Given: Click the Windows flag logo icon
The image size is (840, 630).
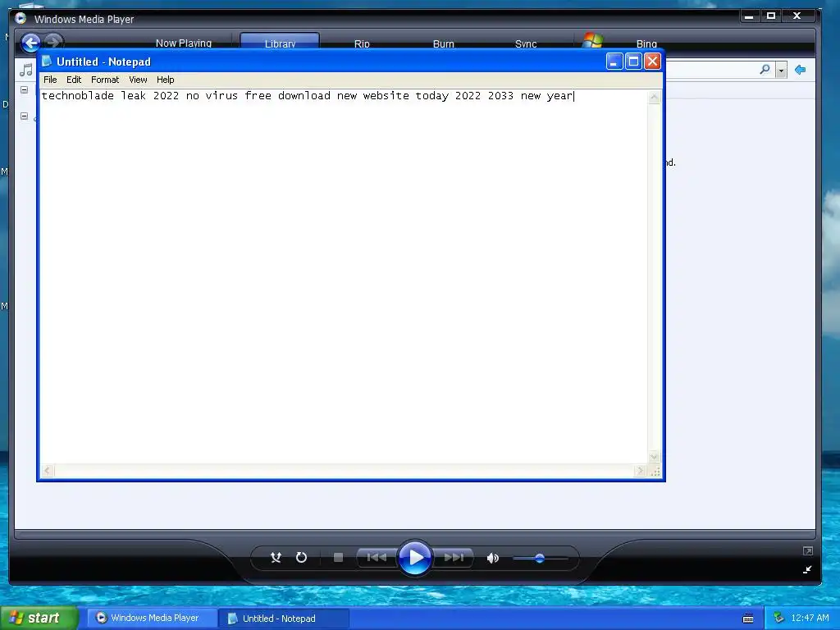Looking at the screenshot, I should tap(592, 41).
